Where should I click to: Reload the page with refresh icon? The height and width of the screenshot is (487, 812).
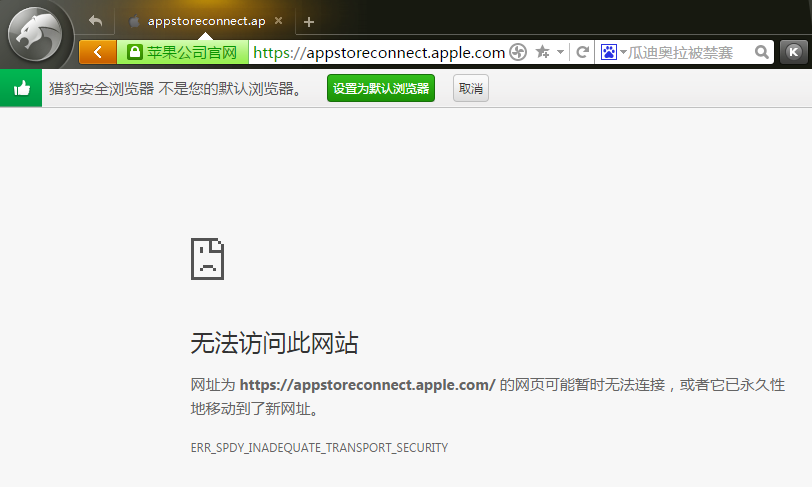click(583, 52)
